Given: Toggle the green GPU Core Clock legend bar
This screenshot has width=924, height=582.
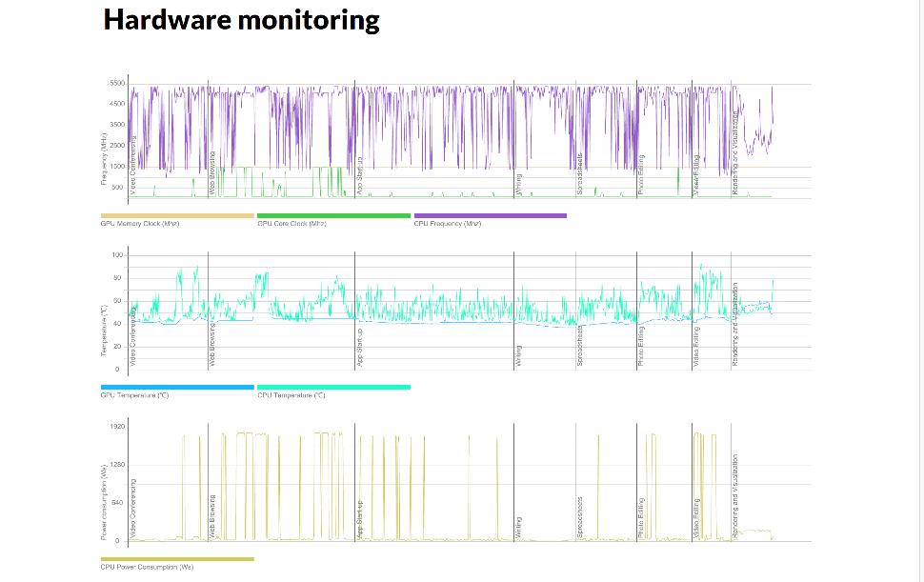Looking at the screenshot, I should click(x=333, y=215).
